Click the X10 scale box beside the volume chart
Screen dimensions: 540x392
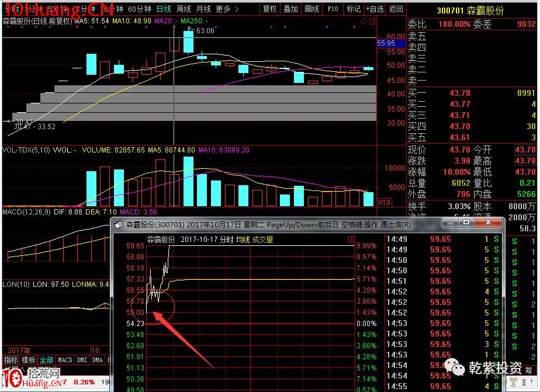(x=384, y=202)
